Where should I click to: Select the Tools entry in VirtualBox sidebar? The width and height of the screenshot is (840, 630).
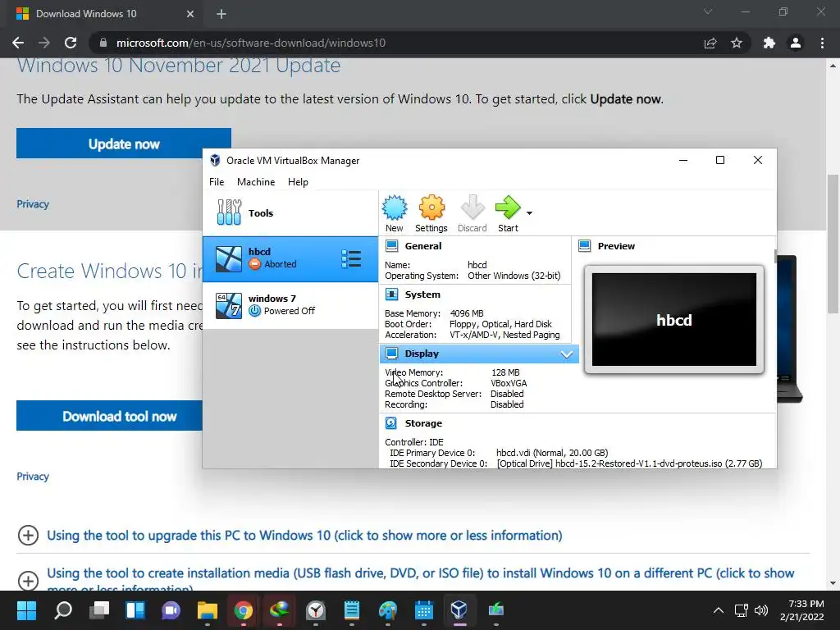pyautogui.click(x=290, y=212)
